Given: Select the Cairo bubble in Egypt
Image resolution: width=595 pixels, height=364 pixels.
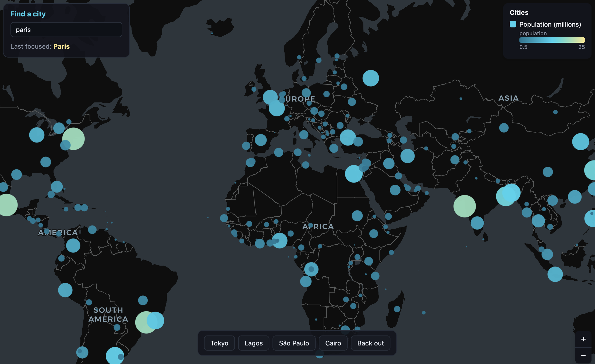Looking at the screenshot, I should tap(354, 174).
